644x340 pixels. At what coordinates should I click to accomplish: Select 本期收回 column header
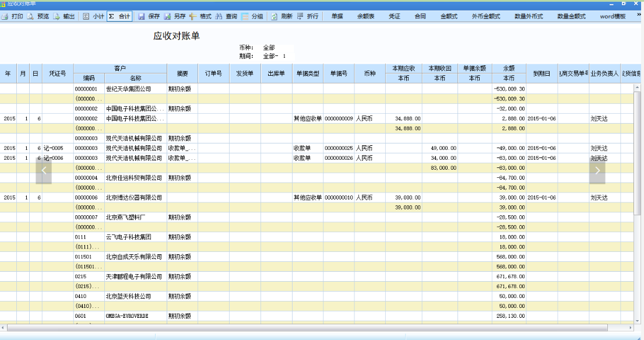pos(440,69)
